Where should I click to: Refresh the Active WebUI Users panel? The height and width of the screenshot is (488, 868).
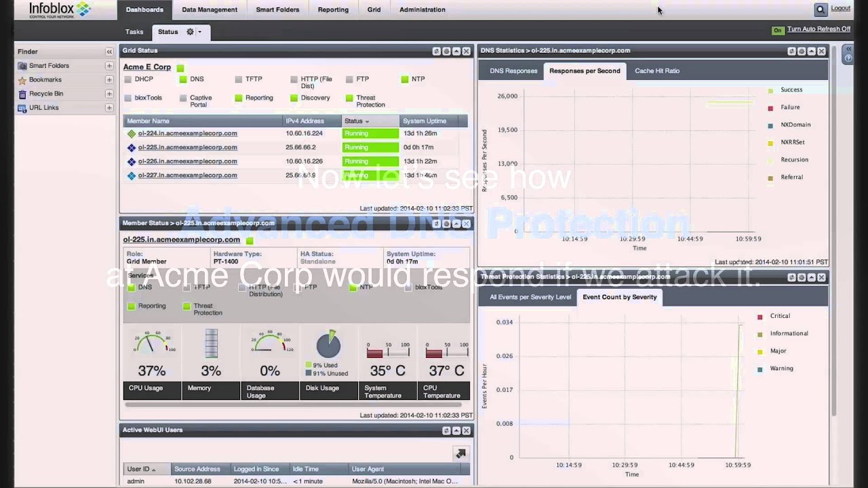click(446, 430)
